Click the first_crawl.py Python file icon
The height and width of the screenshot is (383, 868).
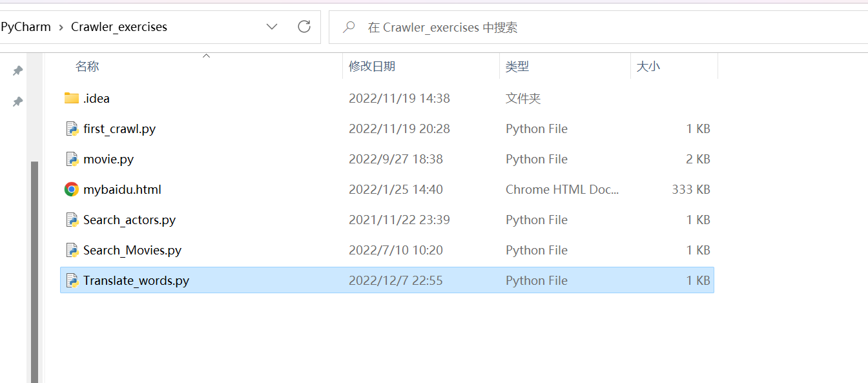coord(72,129)
